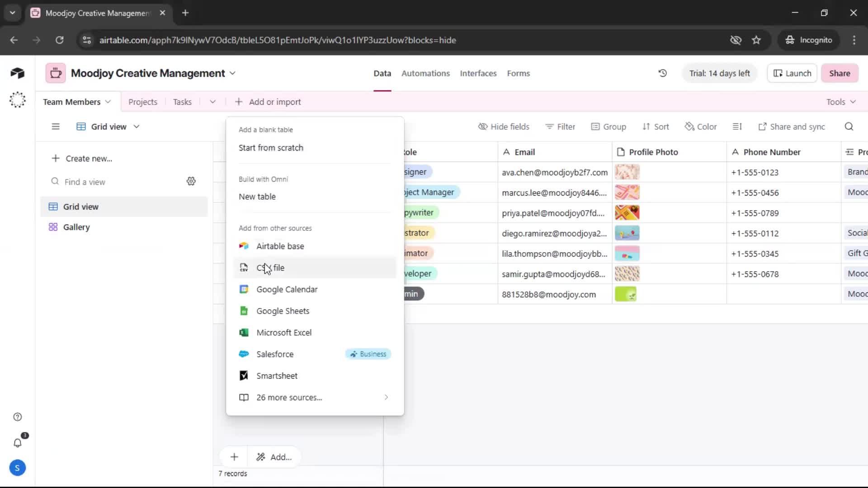Click the plus add record button
The image size is (868, 488).
pos(234,457)
